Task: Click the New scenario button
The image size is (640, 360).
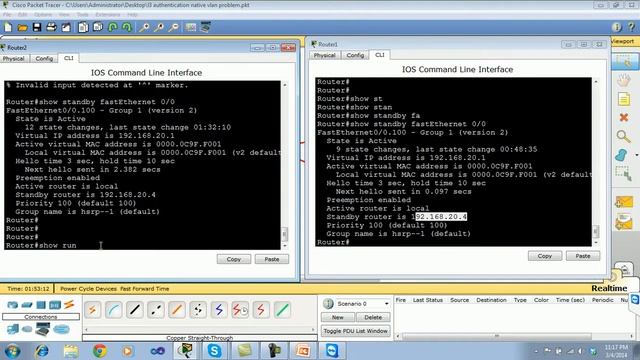Action: click(x=338, y=317)
